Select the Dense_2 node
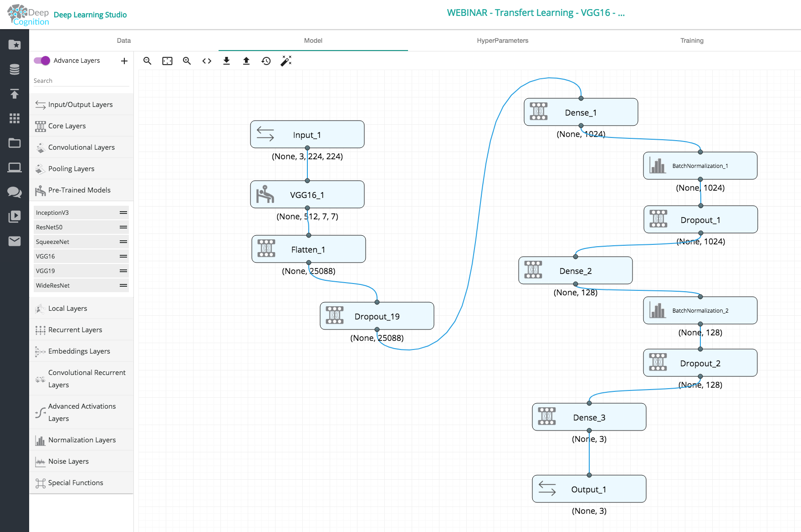The height and width of the screenshot is (532, 801). click(576, 270)
